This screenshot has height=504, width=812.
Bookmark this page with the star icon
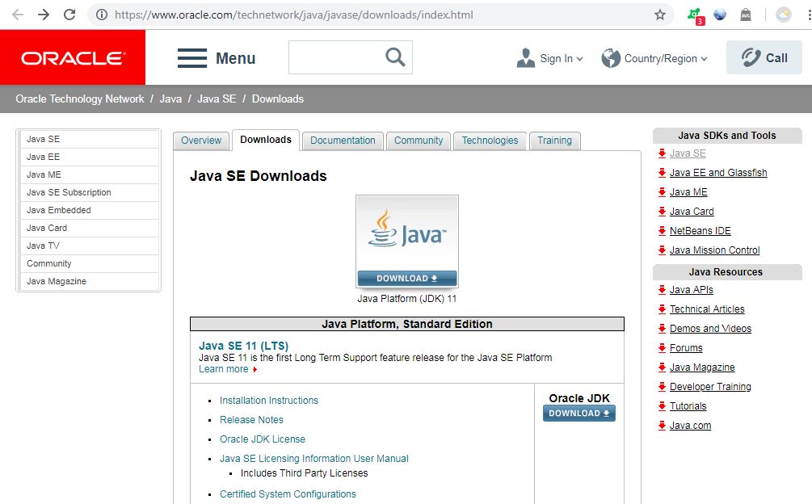pyautogui.click(x=660, y=15)
